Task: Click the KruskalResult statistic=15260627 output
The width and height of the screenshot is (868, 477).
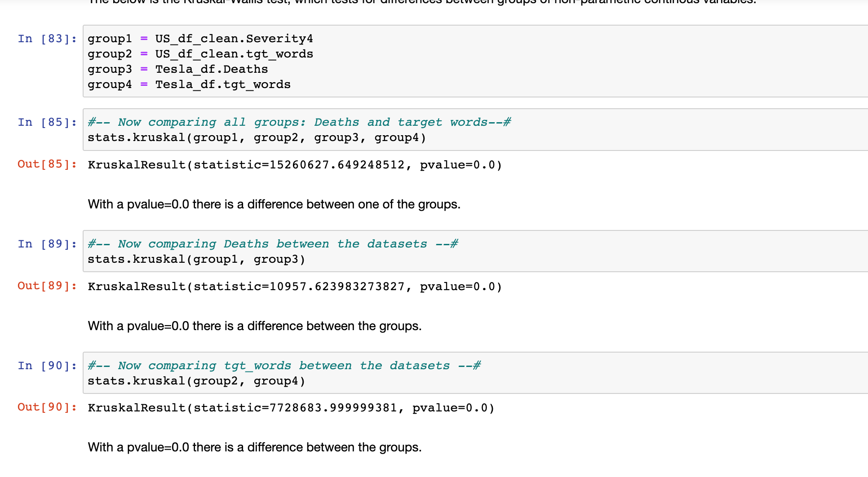Action: 295,165
